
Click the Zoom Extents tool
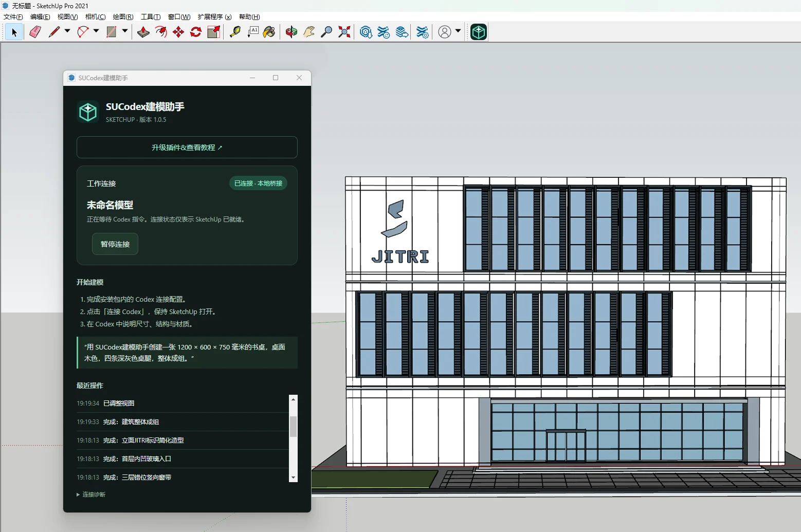pos(344,32)
